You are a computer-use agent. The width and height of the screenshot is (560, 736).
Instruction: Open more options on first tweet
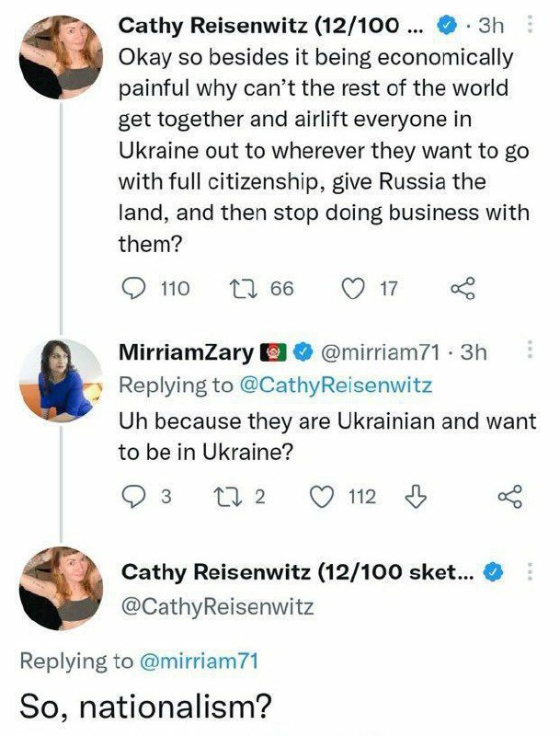[531, 28]
